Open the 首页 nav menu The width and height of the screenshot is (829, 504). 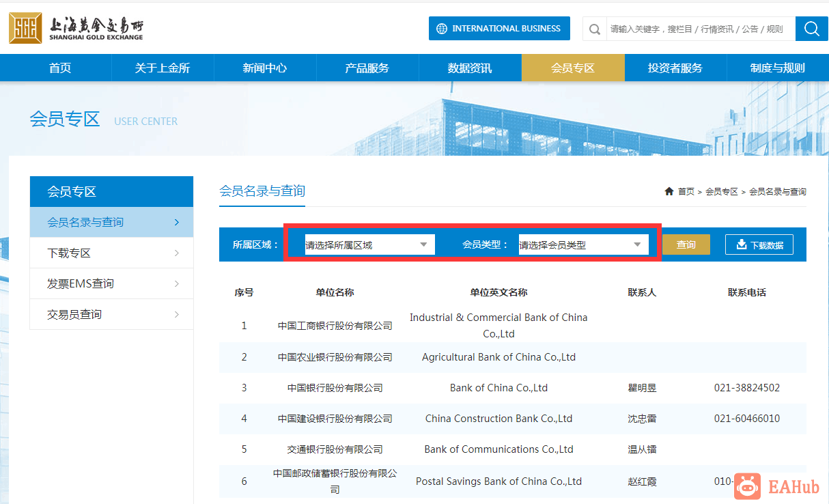click(60, 68)
